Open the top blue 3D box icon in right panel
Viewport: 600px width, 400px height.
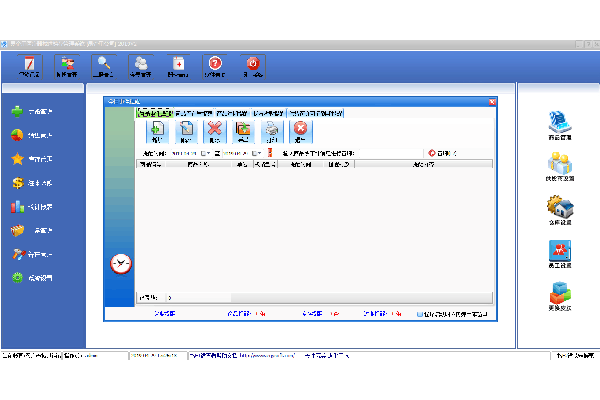point(560,126)
